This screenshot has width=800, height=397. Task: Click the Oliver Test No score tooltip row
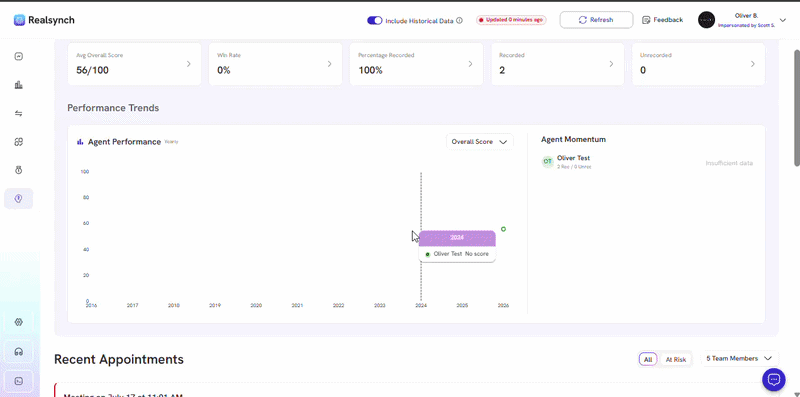[x=457, y=254]
